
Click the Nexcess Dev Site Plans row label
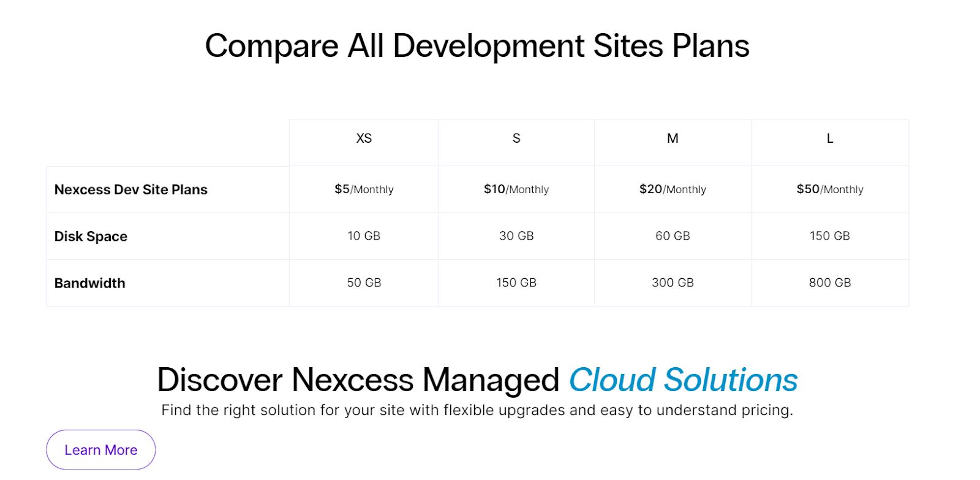pos(131,189)
